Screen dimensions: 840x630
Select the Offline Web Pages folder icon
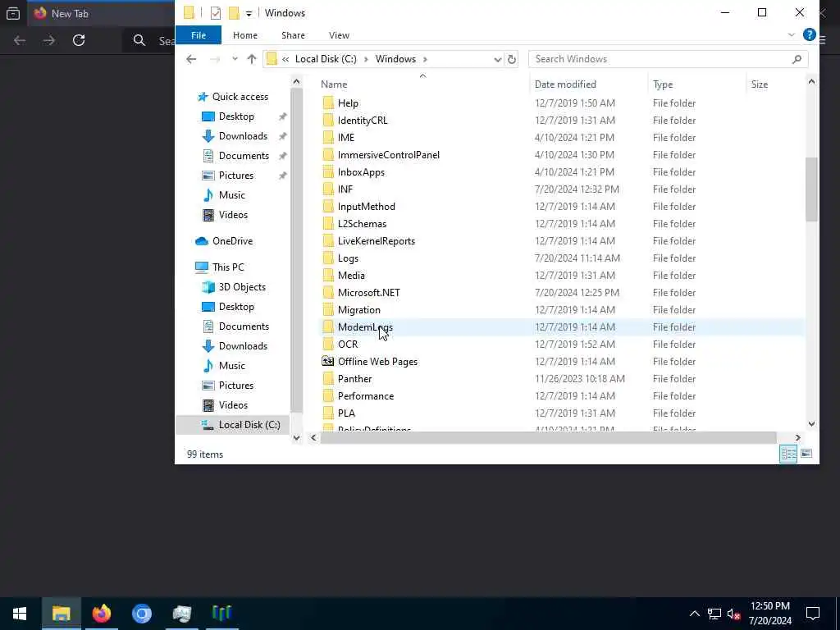click(328, 362)
